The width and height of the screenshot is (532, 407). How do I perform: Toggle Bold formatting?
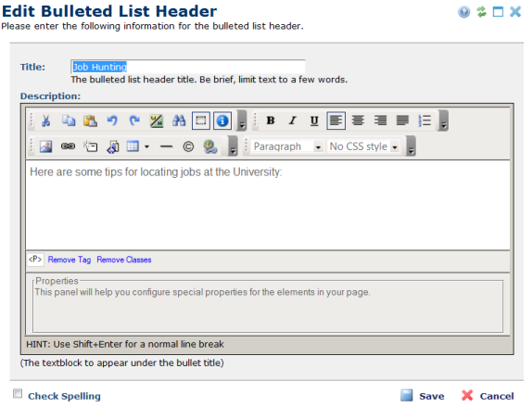[271, 121]
